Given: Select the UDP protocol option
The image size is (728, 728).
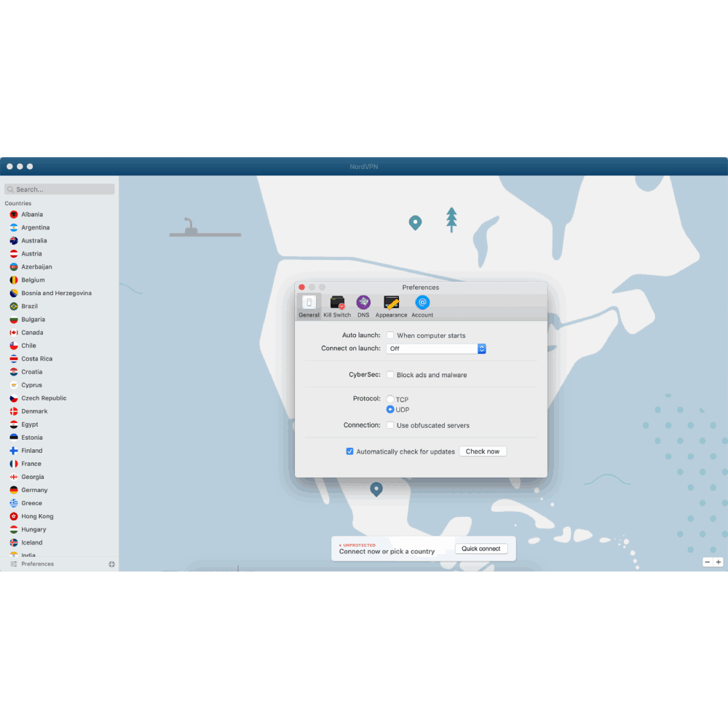Looking at the screenshot, I should click(390, 409).
